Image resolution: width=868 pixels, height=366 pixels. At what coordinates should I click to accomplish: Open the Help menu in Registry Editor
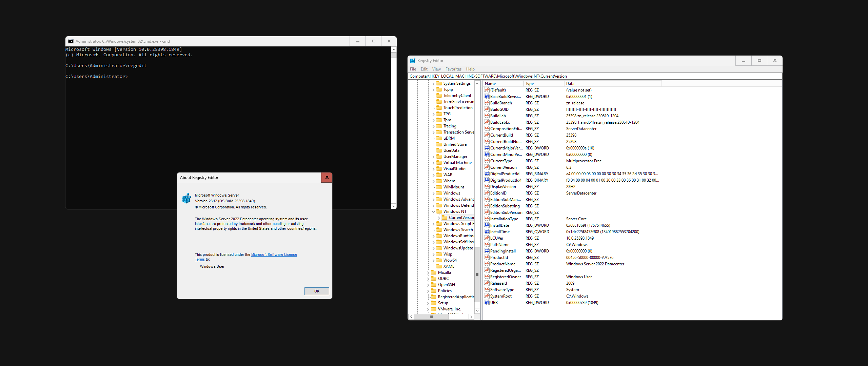click(470, 69)
